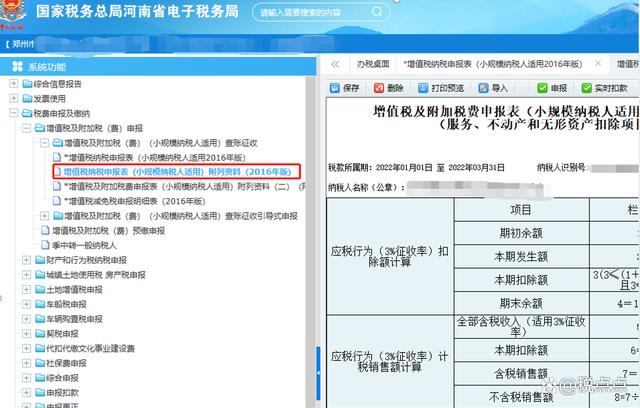This screenshot has height=408, width=640.
Task: Collapse 增值税及附加税（费）申报 node
Action: [26, 128]
